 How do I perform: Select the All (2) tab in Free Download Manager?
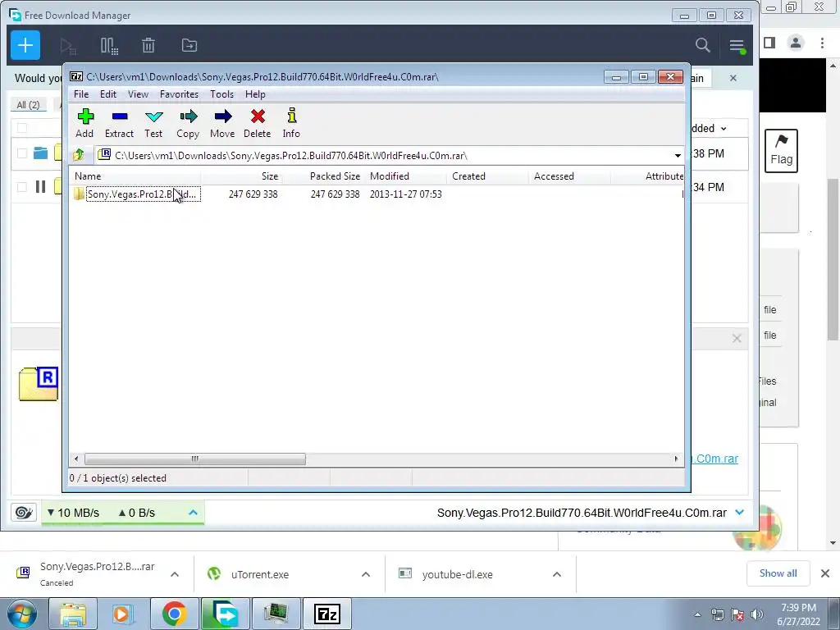point(28,105)
